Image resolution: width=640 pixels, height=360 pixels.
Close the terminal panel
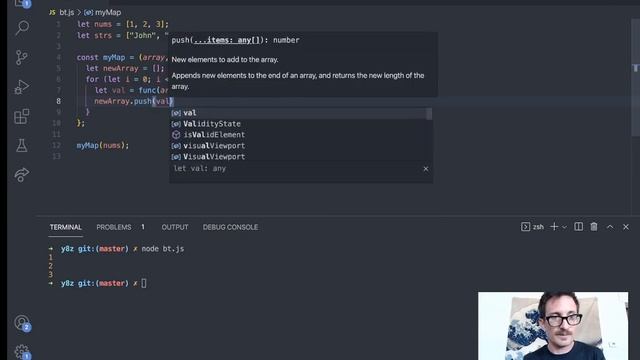[x=626, y=227]
